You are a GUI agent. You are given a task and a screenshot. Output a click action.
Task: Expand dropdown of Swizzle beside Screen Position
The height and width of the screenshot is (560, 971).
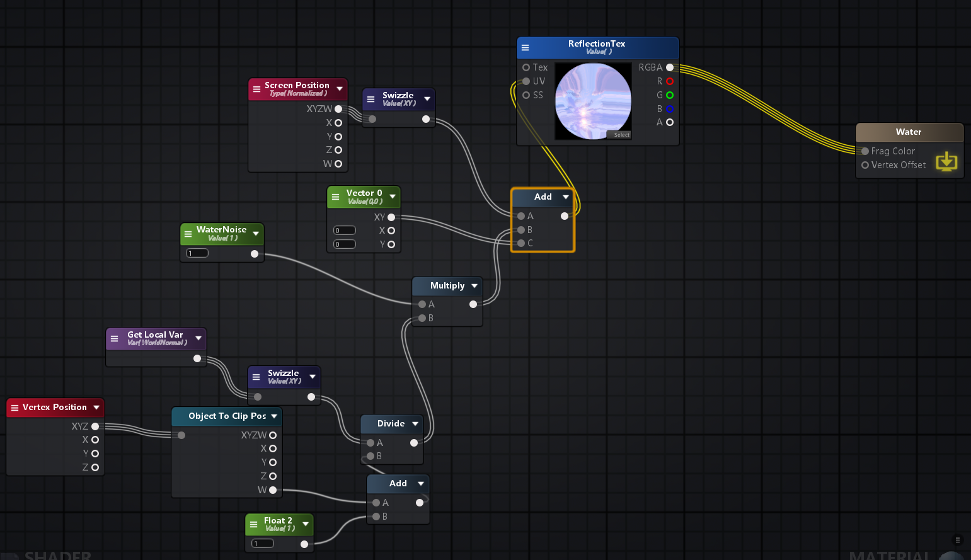(427, 99)
